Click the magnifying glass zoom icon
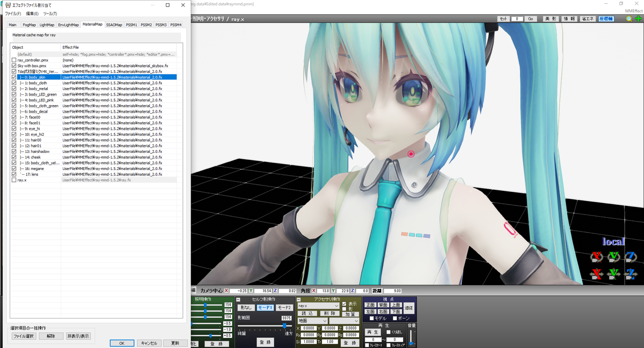The width and height of the screenshot is (644, 348). pos(629,19)
